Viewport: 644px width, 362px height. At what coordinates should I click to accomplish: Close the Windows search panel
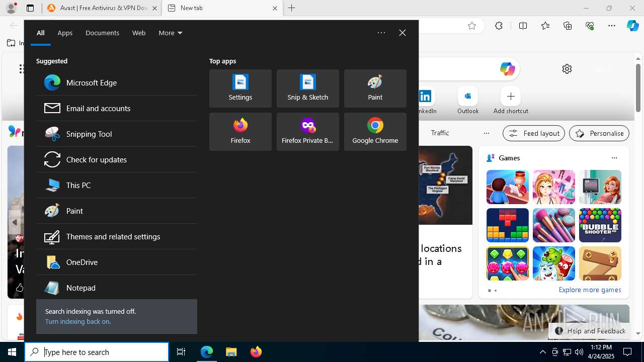[x=403, y=33]
